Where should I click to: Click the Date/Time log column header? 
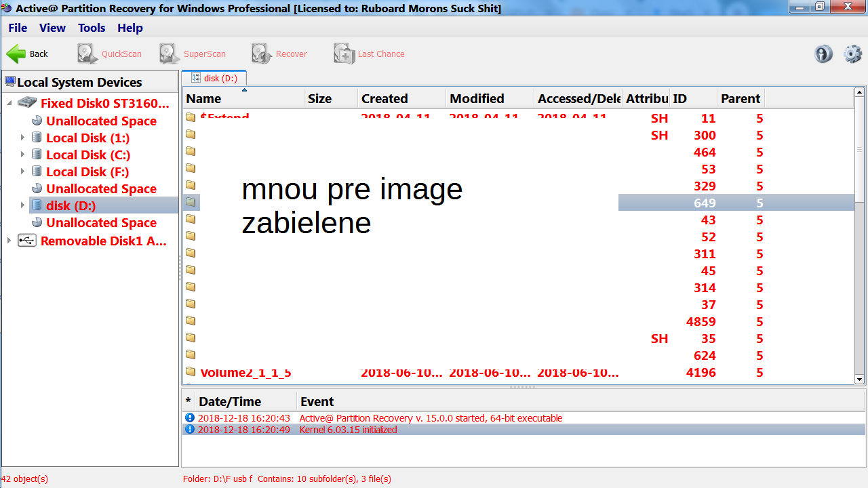[245, 401]
